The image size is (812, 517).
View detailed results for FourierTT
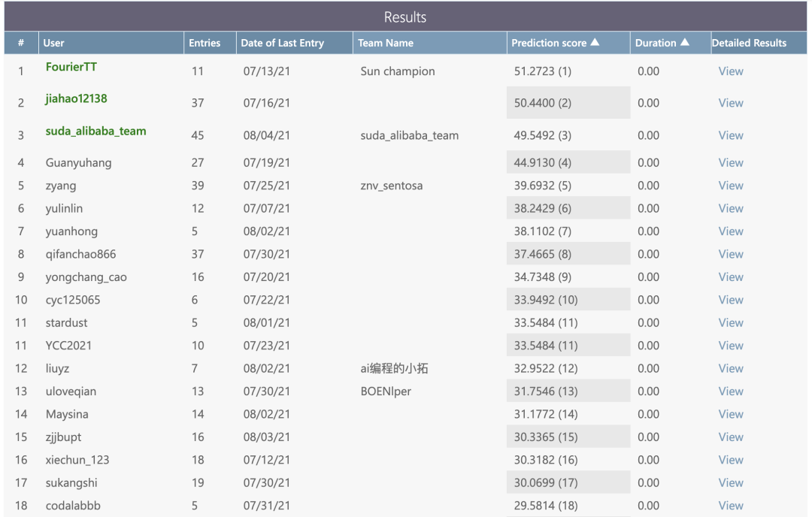click(731, 71)
